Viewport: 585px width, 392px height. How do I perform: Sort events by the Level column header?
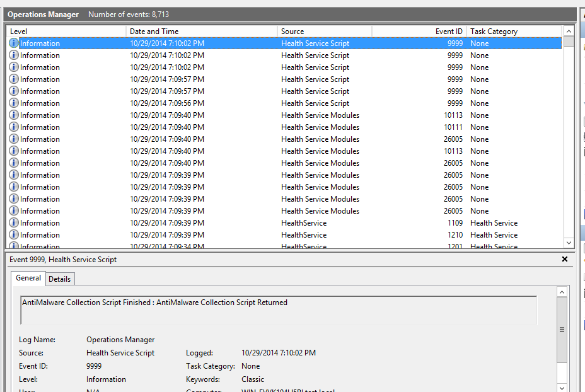tap(66, 32)
